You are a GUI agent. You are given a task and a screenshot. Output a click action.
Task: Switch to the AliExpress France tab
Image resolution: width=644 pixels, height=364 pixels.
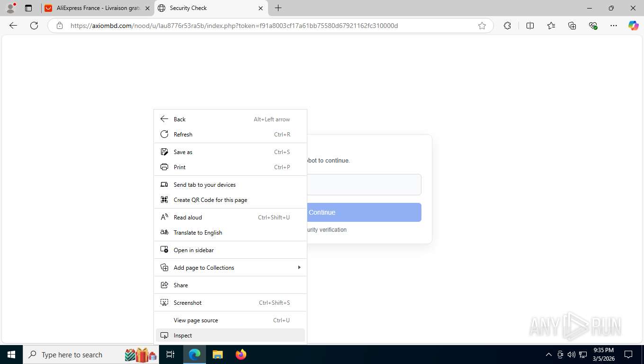pos(97,8)
